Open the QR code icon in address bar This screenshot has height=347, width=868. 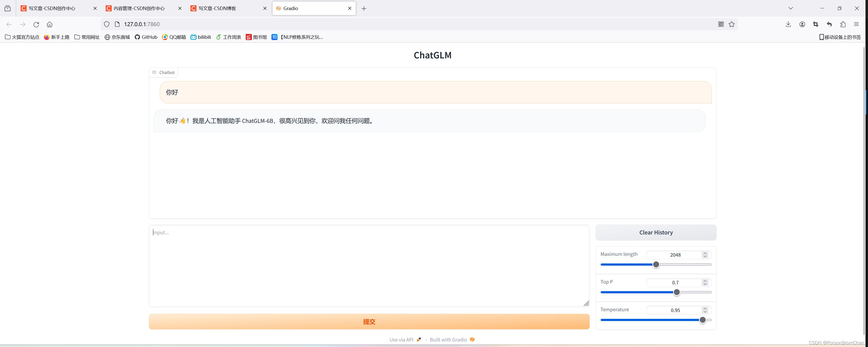[x=721, y=24]
